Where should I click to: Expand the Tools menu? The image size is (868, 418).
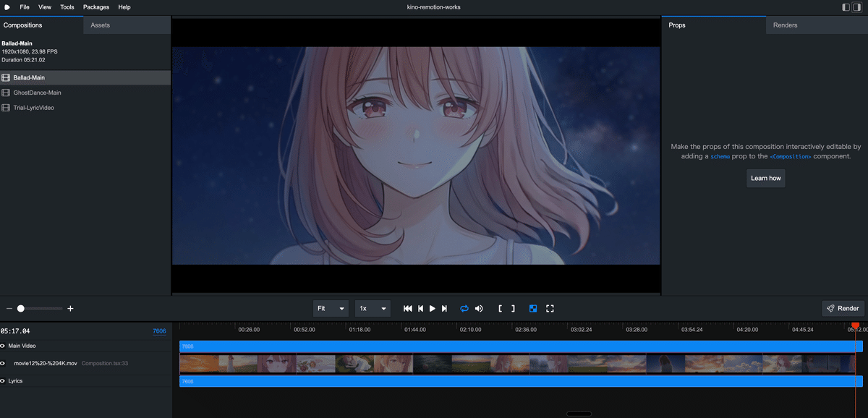pos(67,7)
